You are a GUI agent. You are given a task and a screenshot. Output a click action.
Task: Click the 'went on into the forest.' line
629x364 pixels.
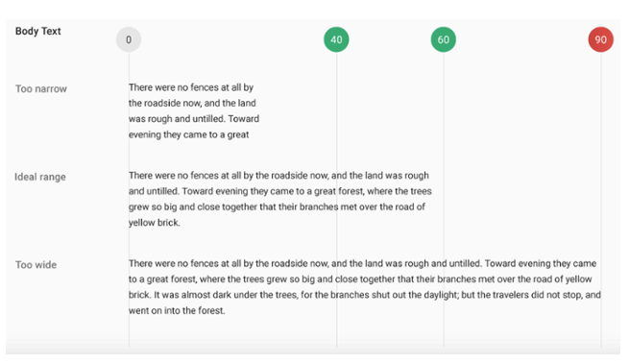click(177, 310)
